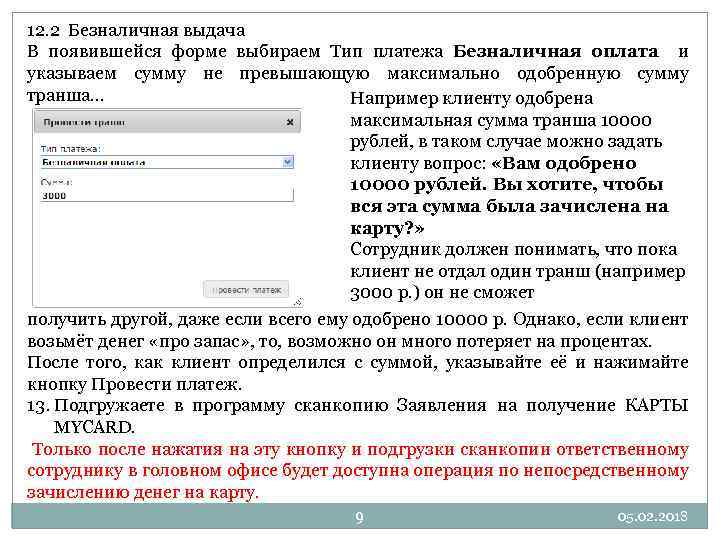Click the label 'Тип платежа:'
The image size is (720, 540).
tap(72, 149)
